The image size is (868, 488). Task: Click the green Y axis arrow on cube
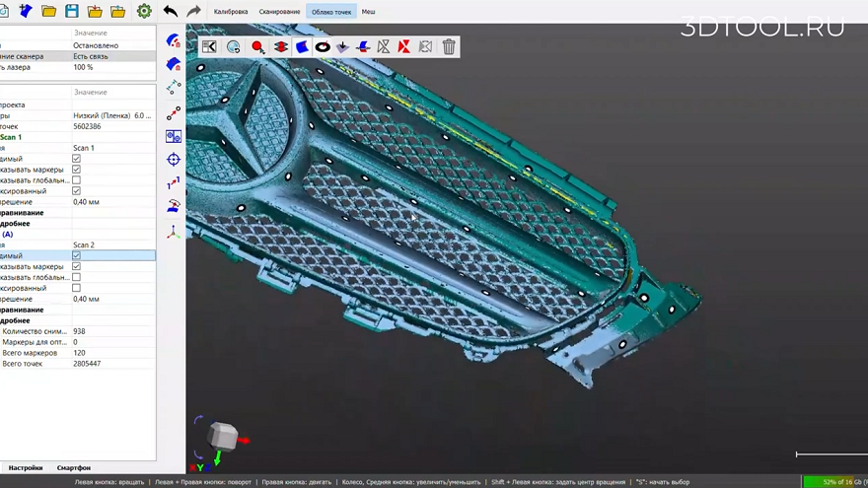tap(218, 458)
